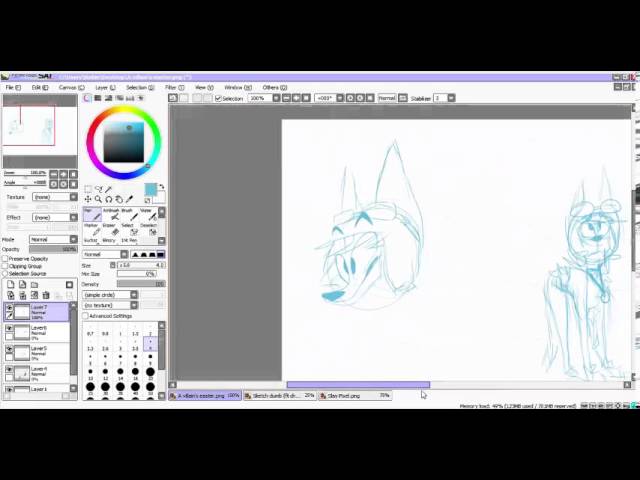Screen dimensions: 640x480
Task: Select the Lasso tool
Action: (x=98, y=189)
